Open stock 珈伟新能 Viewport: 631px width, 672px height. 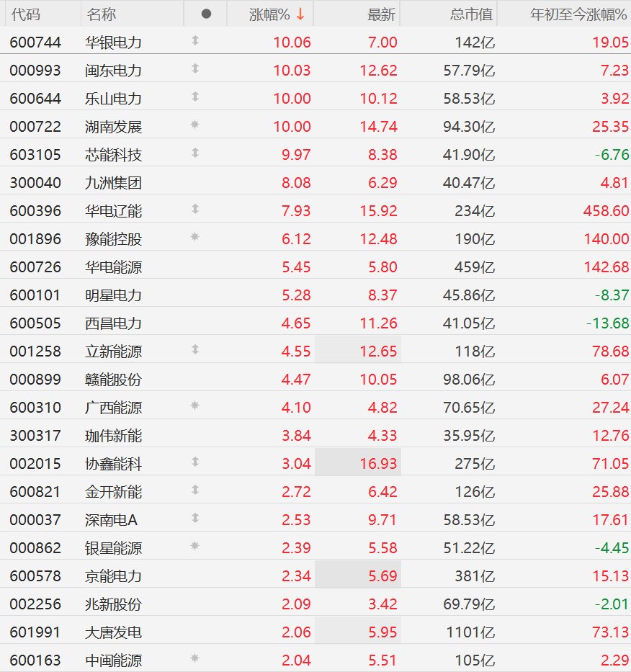113,436
